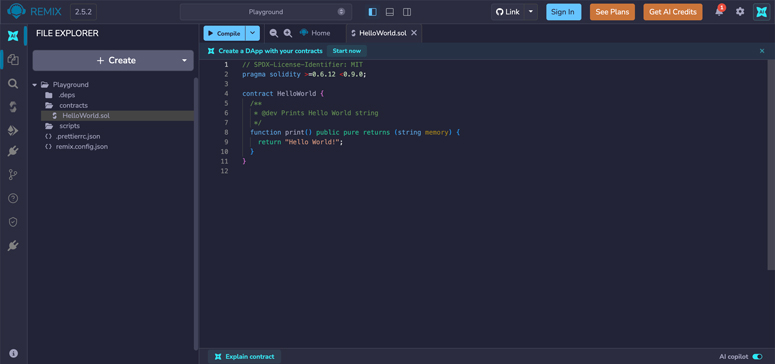Viewport: 775px width, 364px height.
Task: Open the Create button dropdown arrow
Action: click(184, 60)
